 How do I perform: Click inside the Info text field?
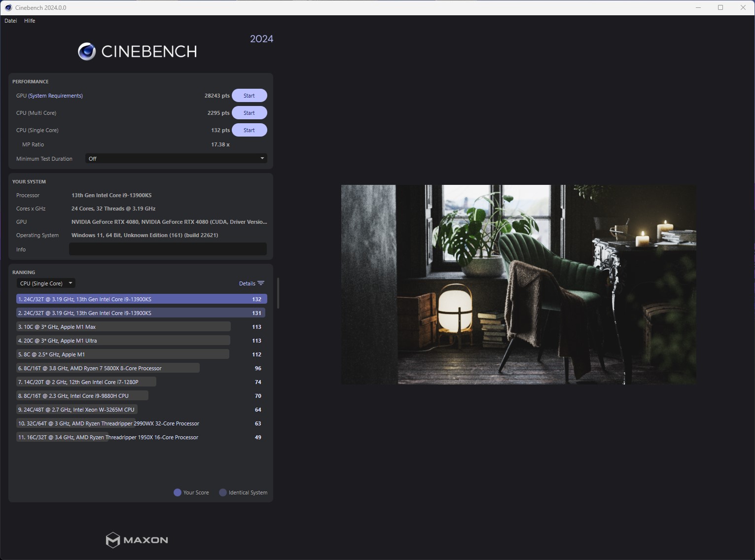[168, 249]
